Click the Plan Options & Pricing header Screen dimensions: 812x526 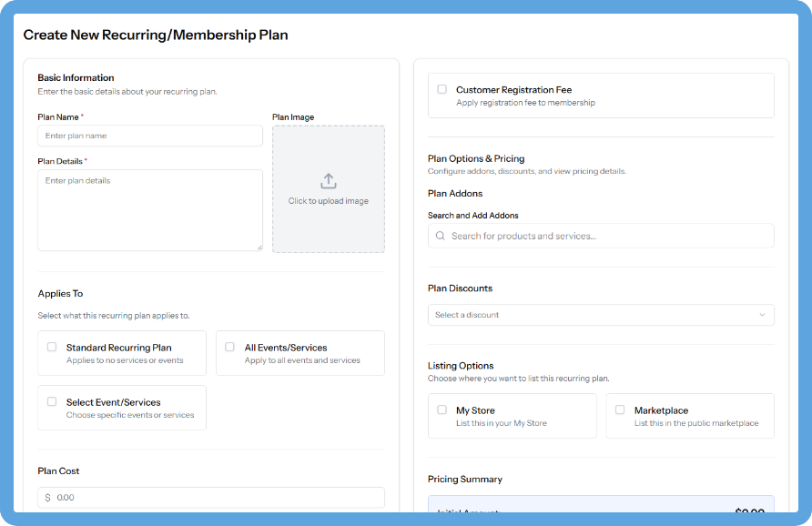475,157
